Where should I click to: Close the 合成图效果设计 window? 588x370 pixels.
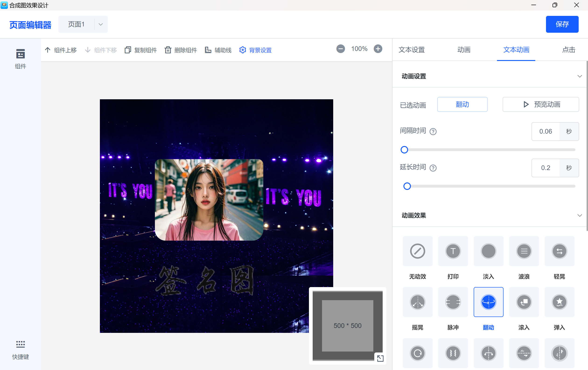coord(577,5)
